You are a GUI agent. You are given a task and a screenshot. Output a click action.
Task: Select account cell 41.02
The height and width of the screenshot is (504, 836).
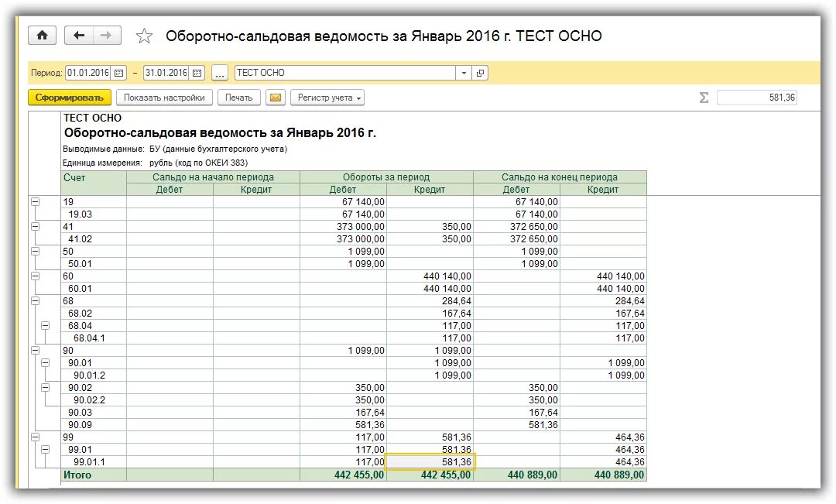(x=94, y=239)
